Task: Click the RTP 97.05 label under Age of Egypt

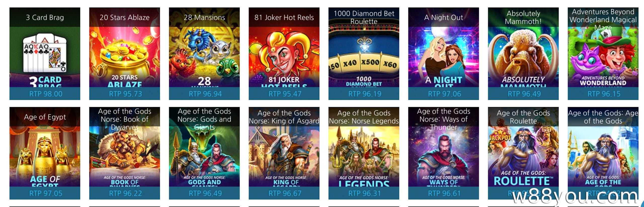Action: (x=46, y=193)
